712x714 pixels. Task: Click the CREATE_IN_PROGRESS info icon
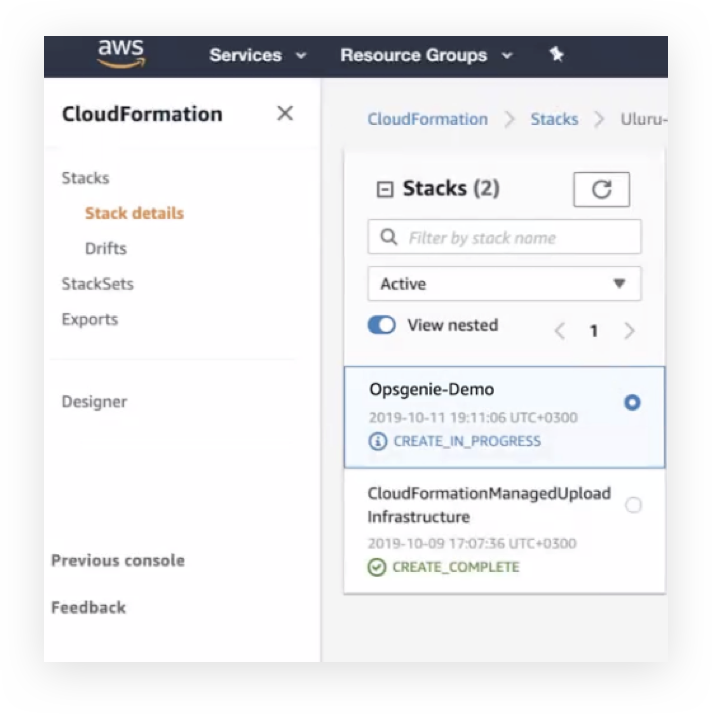pyautogui.click(x=377, y=441)
